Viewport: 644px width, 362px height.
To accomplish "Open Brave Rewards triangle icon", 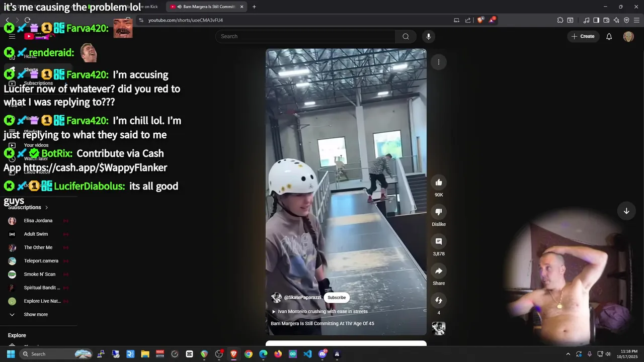I will (x=492, y=20).
